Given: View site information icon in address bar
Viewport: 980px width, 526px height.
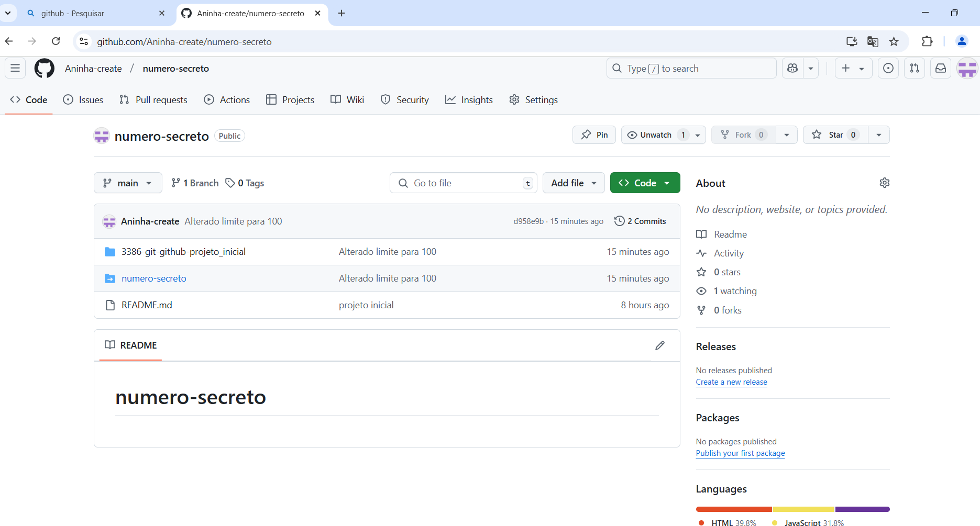Looking at the screenshot, I should click(x=84, y=41).
